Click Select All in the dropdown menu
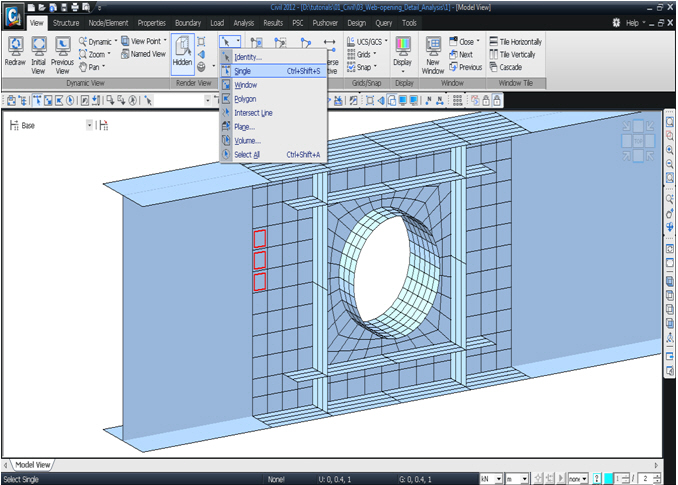This screenshot has height=485, width=678. [x=247, y=155]
